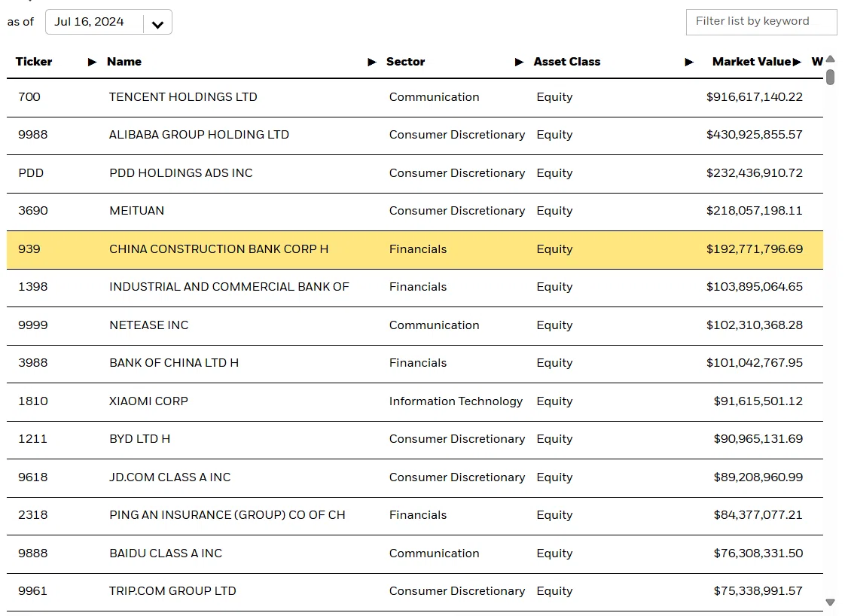
Task: Sort by Sector column arrow
Action: click(x=519, y=62)
